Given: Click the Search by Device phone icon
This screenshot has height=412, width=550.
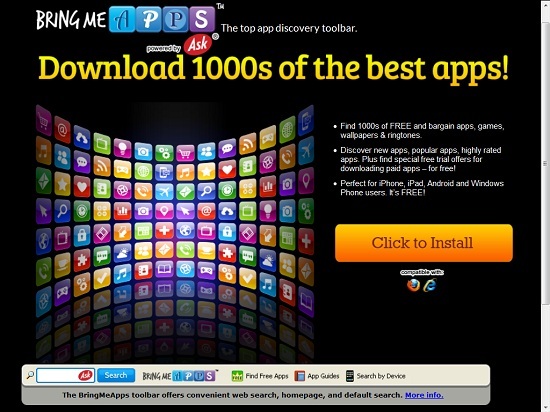Looking at the screenshot, I should coord(350,376).
